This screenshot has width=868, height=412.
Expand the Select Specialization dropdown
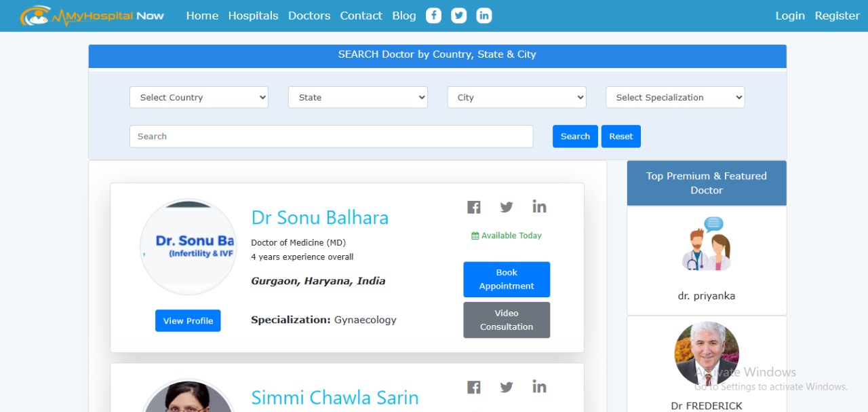[675, 97]
